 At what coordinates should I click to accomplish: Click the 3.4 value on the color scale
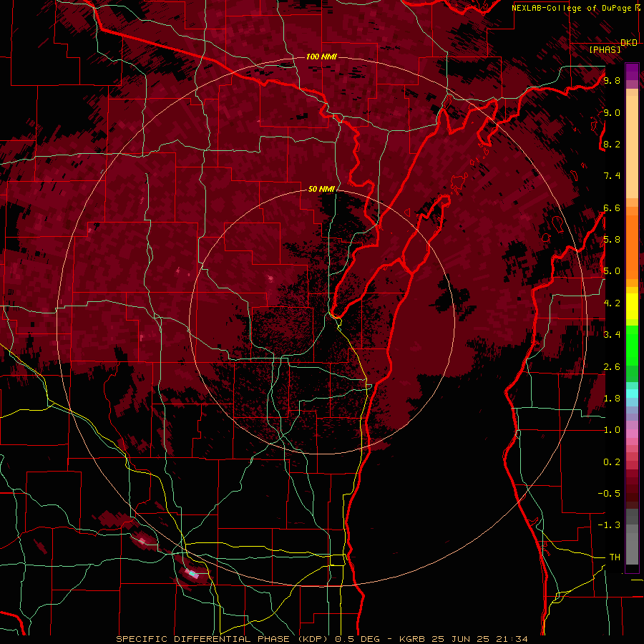(x=612, y=335)
